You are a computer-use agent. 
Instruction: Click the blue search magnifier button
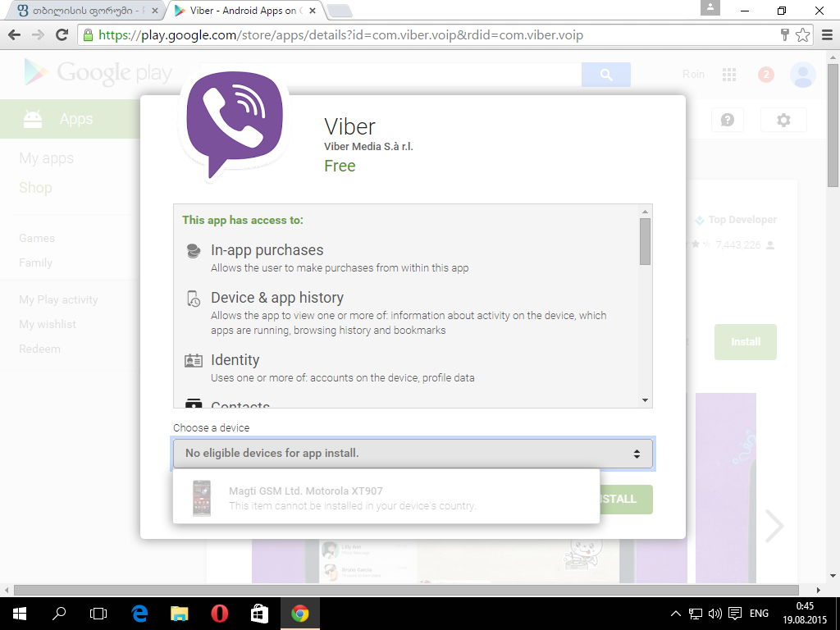[x=606, y=75]
